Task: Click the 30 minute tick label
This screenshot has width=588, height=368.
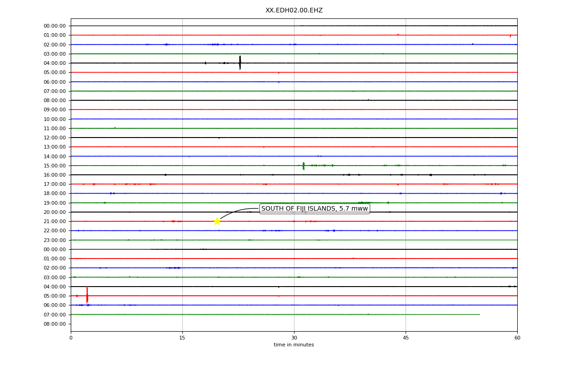Action: click(x=294, y=338)
